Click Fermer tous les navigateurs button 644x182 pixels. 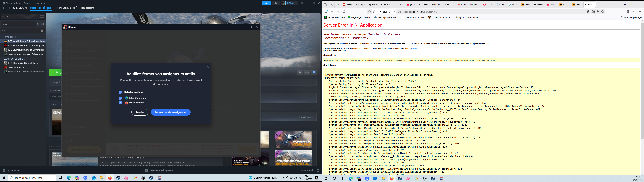click(171, 112)
